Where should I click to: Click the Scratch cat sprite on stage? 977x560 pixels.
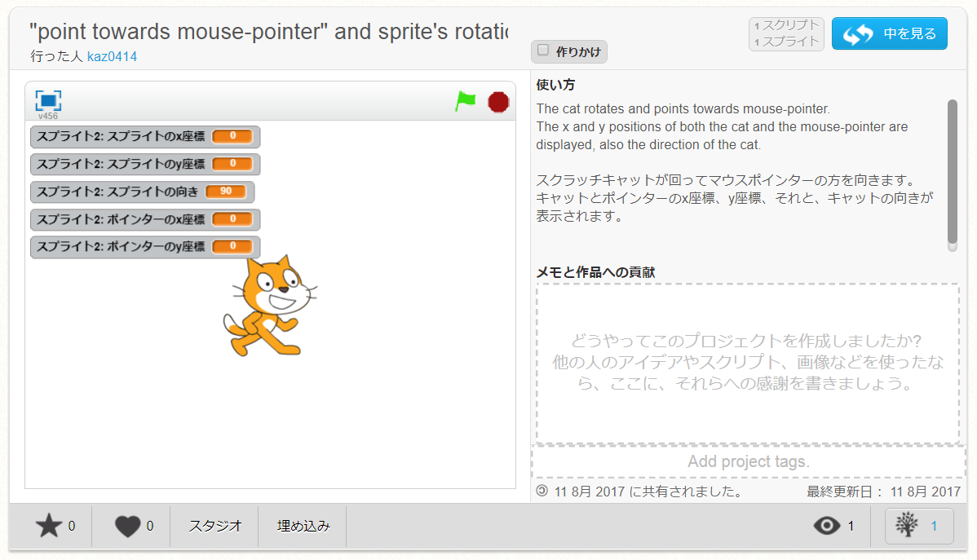tap(271, 306)
